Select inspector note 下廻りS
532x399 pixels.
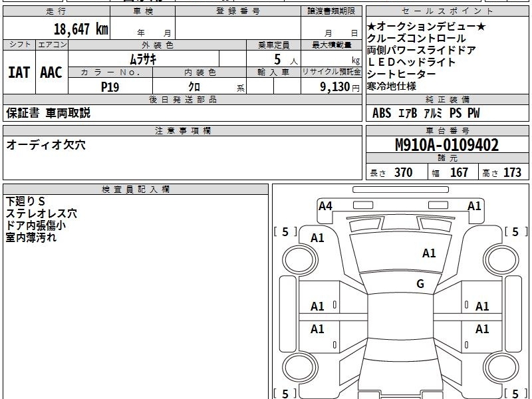tap(25, 201)
